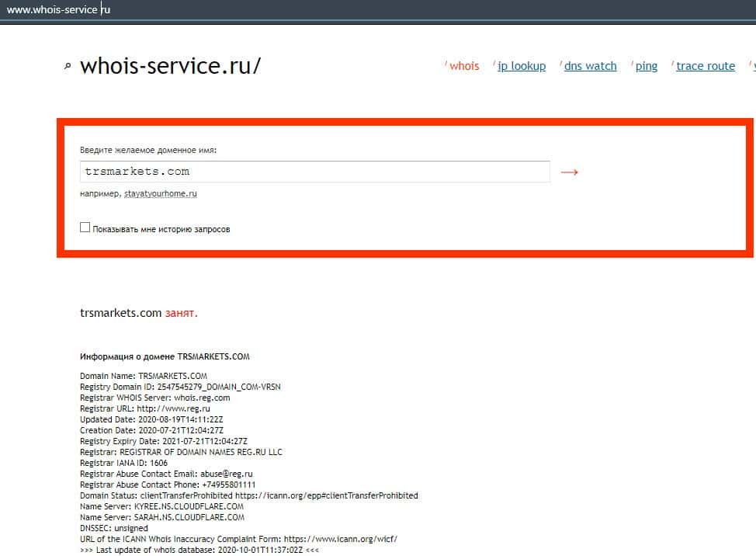Select the Registry Expiry Date line
Screen dimensions: 756x556
coord(164,441)
